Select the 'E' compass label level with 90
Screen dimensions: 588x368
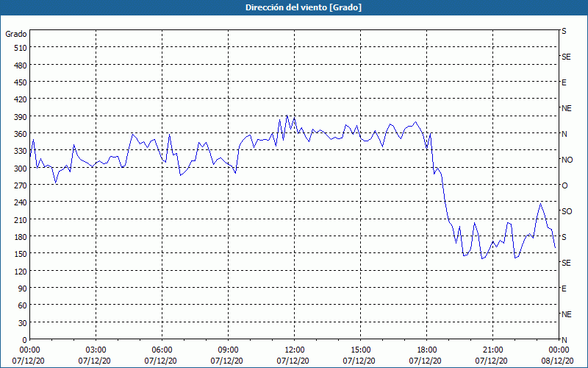(564, 289)
